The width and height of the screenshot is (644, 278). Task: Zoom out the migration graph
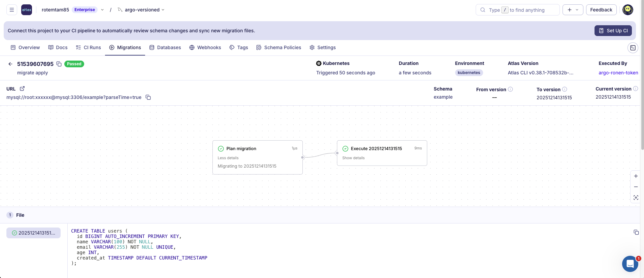tap(636, 187)
